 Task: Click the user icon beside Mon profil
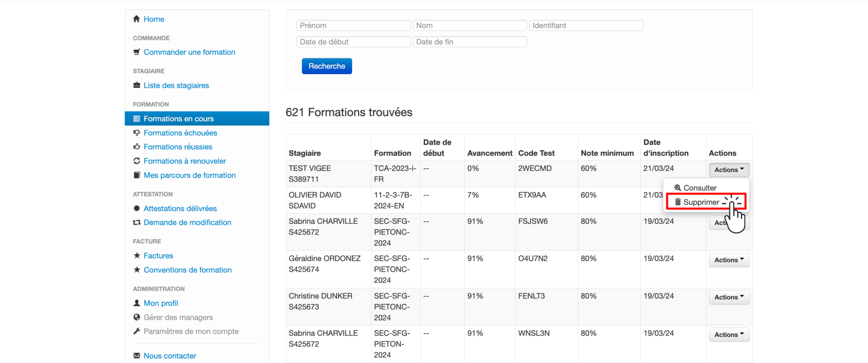(136, 303)
